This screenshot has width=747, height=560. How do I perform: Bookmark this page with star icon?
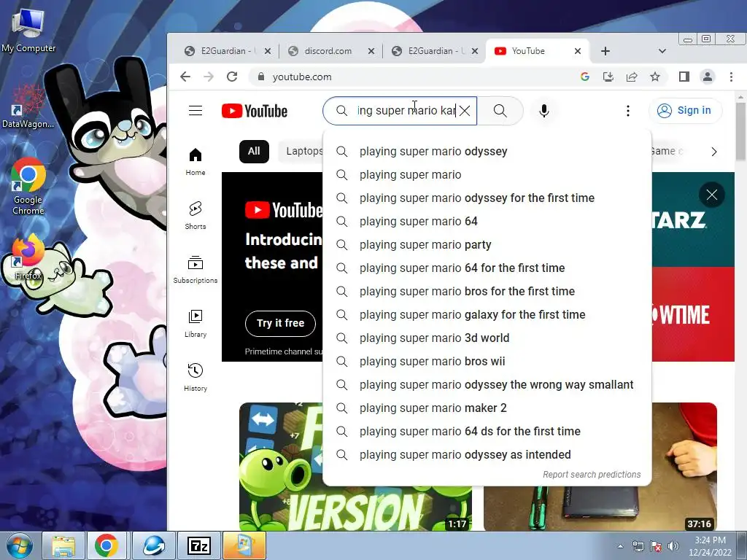655,77
